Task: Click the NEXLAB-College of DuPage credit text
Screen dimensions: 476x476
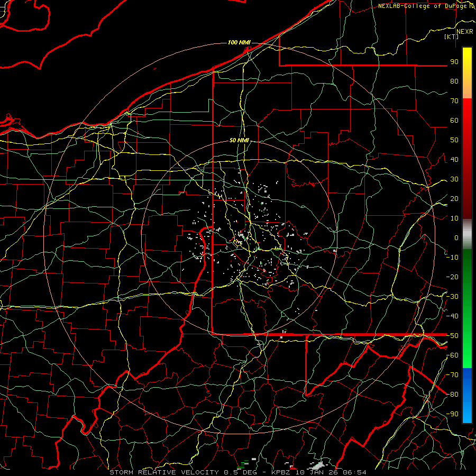Action: click(423, 6)
